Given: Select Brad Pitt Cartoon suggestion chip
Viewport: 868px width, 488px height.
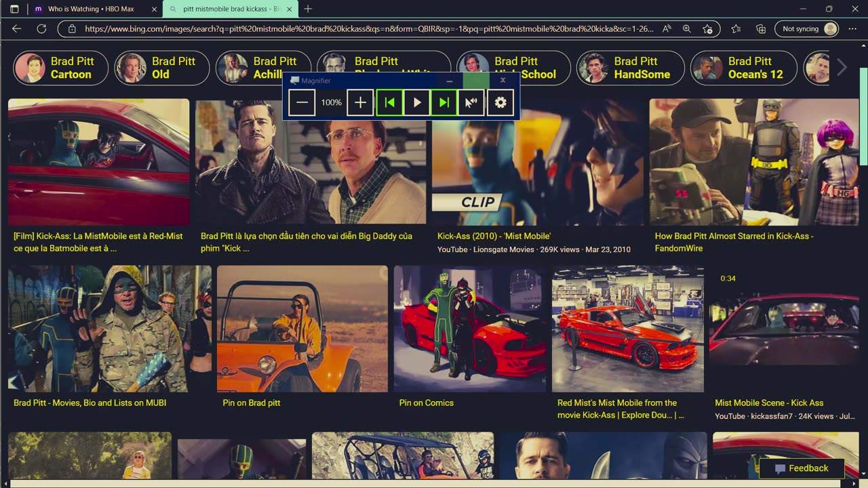Looking at the screenshot, I should point(61,68).
